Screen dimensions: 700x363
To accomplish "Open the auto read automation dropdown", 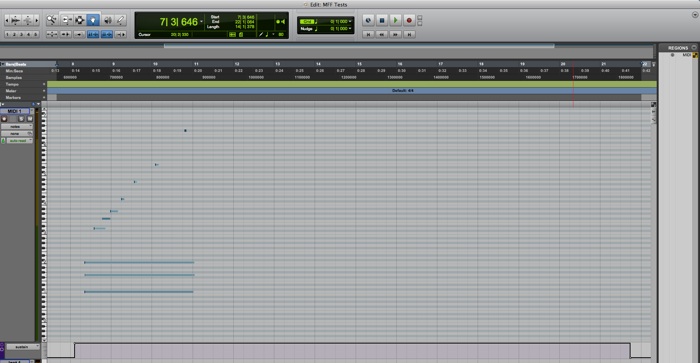I will [x=19, y=141].
